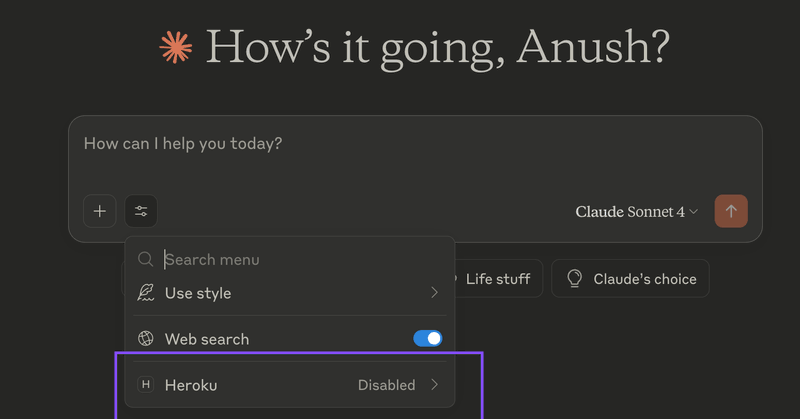Click the Web search globe icon
Image resolution: width=800 pixels, height=419 pixels.
(145, 338)
